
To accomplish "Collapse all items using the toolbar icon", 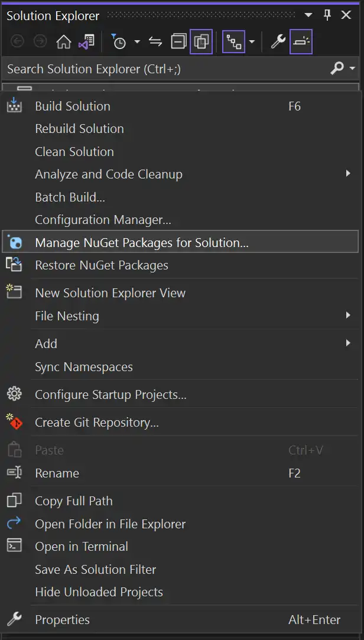I will (178, 41).
